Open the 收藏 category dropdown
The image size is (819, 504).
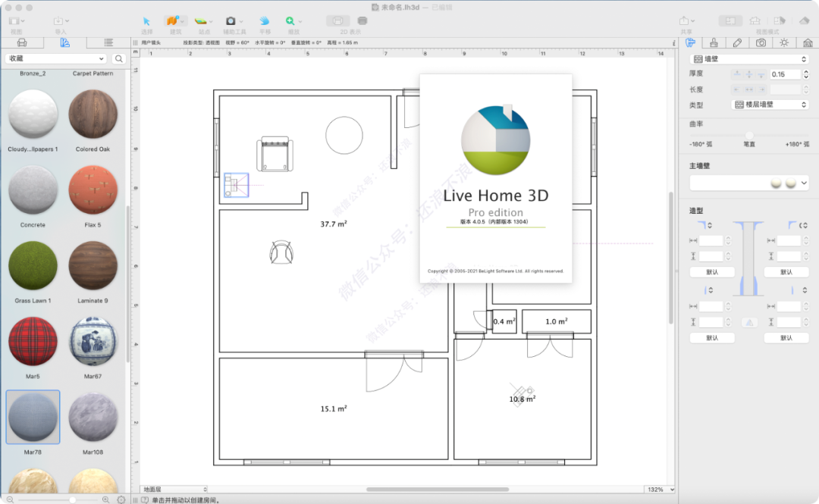tap(56, 58)
